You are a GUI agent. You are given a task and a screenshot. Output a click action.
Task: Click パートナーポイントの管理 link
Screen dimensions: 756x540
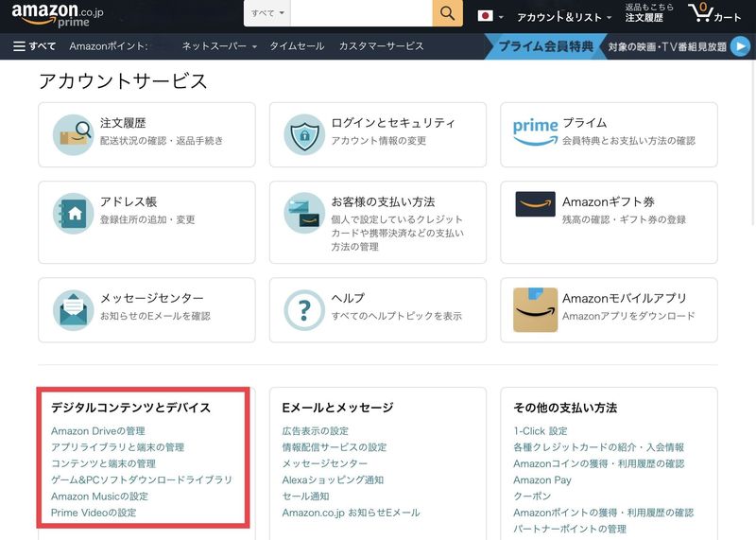pos(570,530)
